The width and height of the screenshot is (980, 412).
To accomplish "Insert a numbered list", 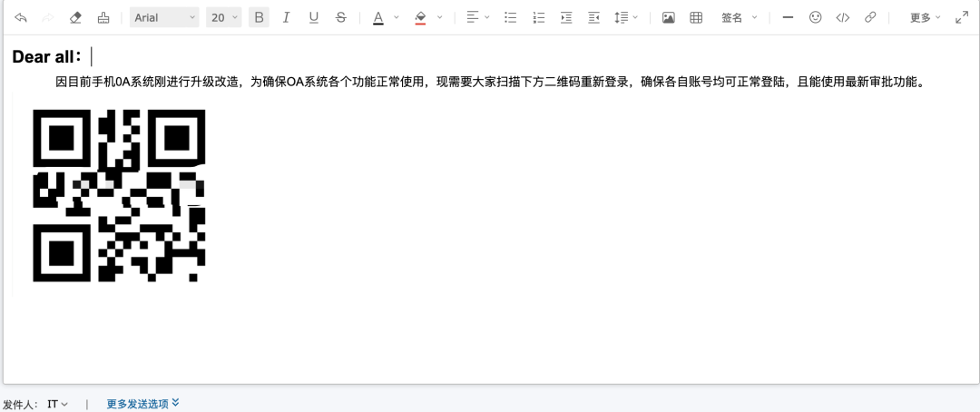I will click(x=538, y=17).
